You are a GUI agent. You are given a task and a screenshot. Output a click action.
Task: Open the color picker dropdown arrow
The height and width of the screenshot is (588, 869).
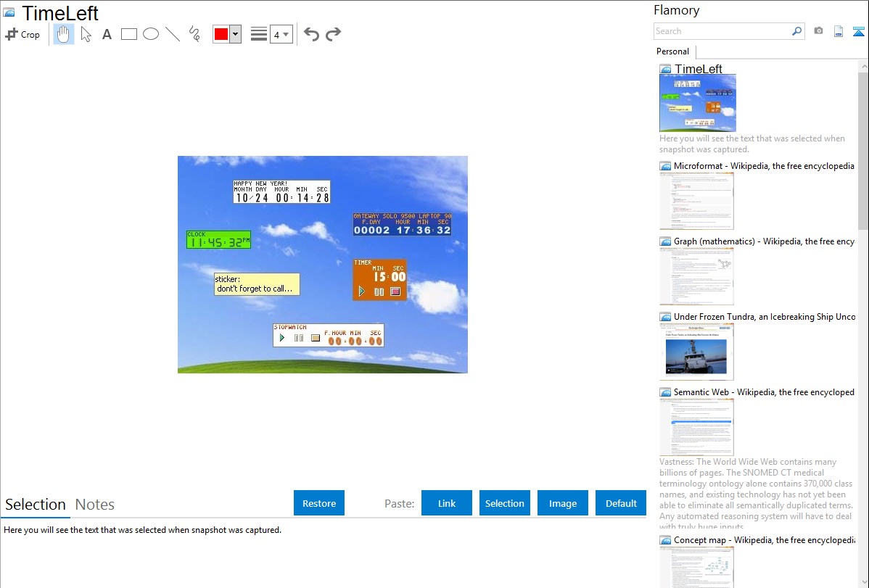coord(236,34)
